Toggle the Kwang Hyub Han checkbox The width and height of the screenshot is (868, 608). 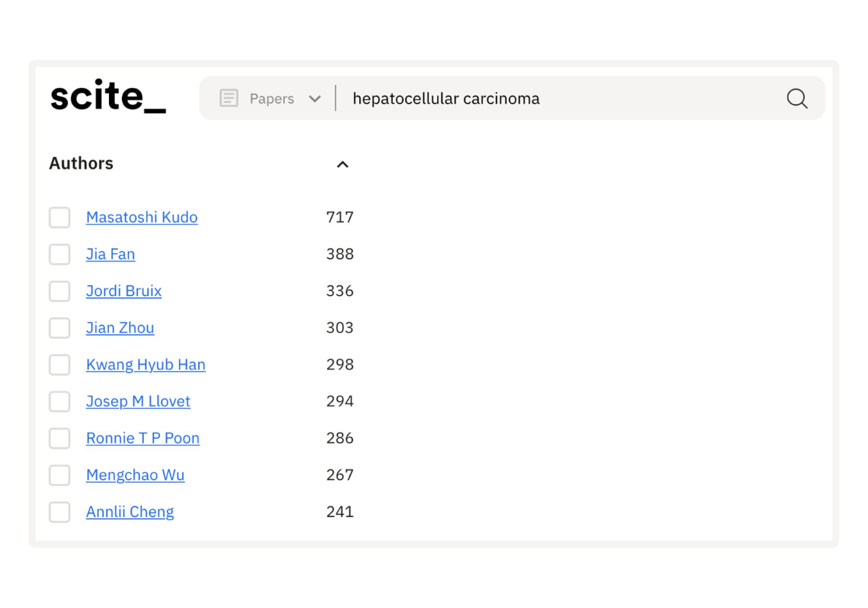(x=59, y=365)
